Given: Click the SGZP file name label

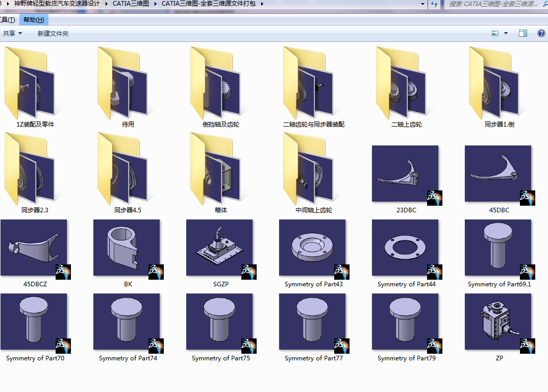Looking at the screenshot, I should click(221, 284).
